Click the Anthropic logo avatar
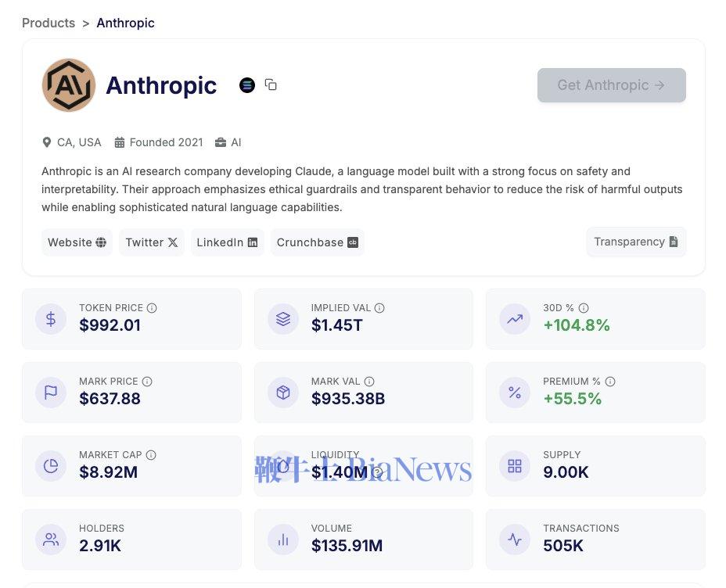The height and width of the screenshot is (588, 726). click(x=69, y=85)
